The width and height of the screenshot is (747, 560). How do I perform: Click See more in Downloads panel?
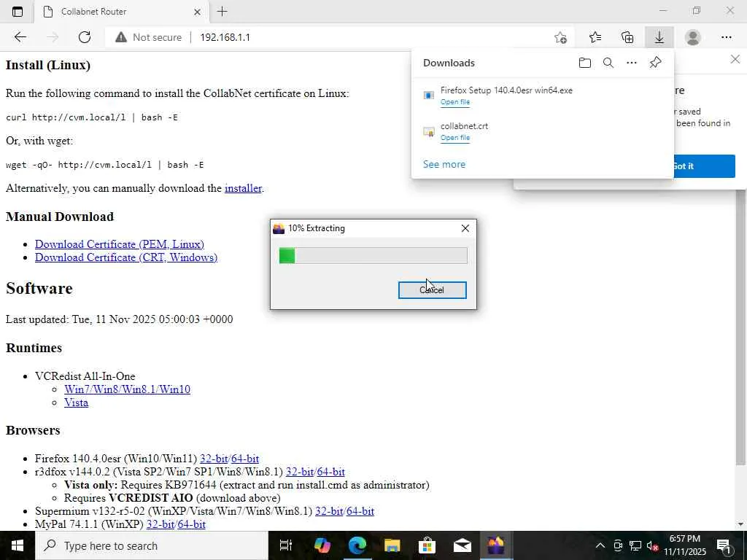coord(444,164)
